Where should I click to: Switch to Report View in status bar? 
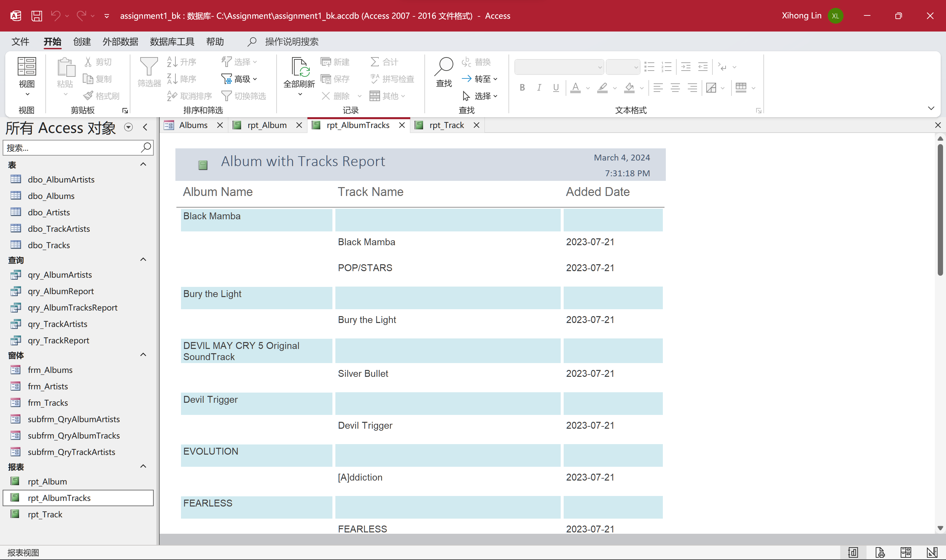853,552
